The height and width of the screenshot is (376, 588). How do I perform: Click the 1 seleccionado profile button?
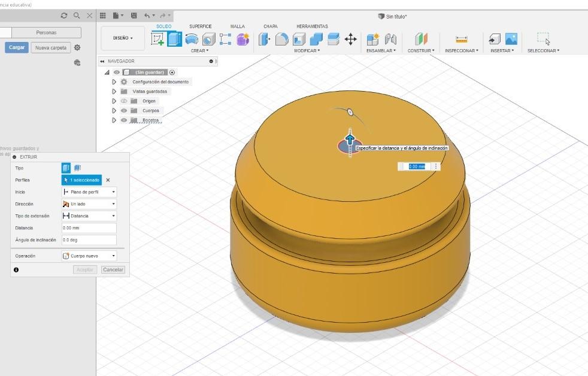(82, 180)
